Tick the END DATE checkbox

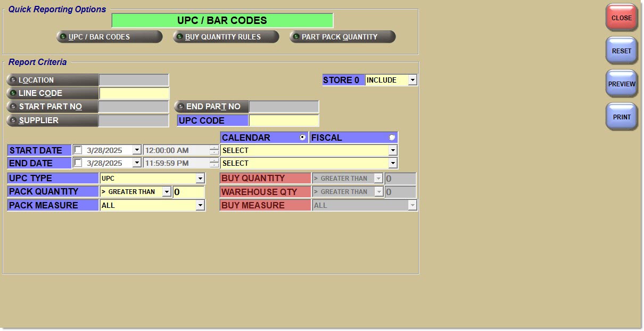click(78, 163)
